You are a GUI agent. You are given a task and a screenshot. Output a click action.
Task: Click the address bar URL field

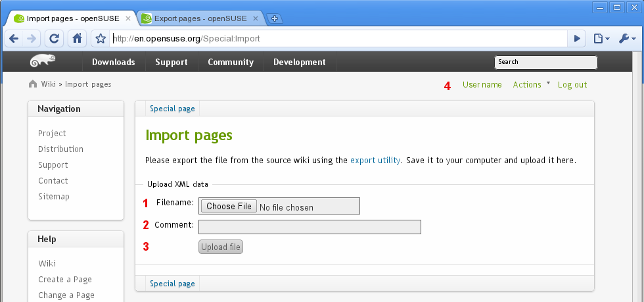(339, 39)
